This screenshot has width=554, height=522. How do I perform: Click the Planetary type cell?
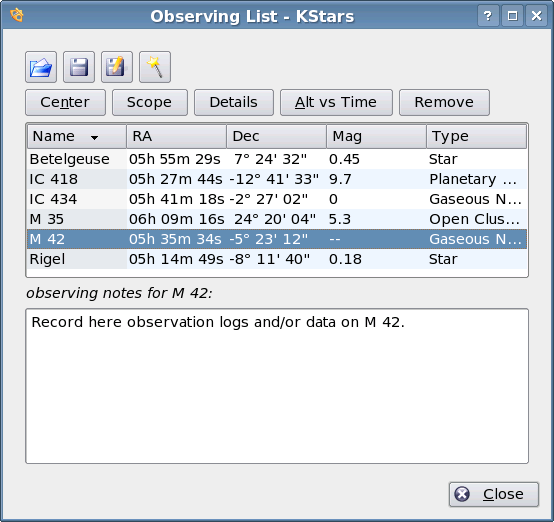point(473,180)
